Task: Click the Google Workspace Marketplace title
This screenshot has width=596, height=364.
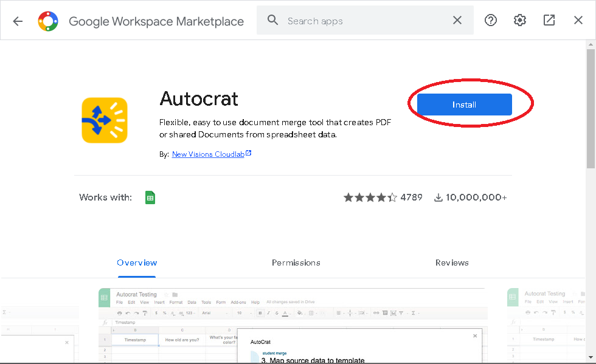Action: tap(156, 21)
